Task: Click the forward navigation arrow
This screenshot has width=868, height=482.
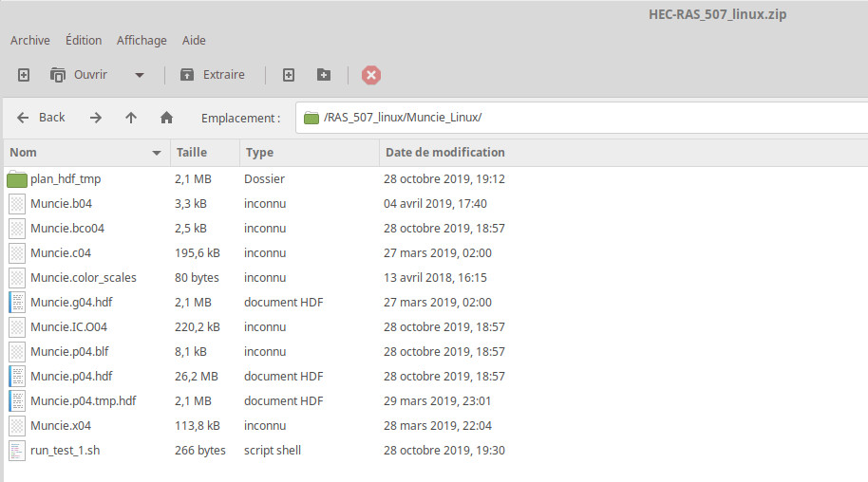Action: pyautogui.click(x=96, y=118)
